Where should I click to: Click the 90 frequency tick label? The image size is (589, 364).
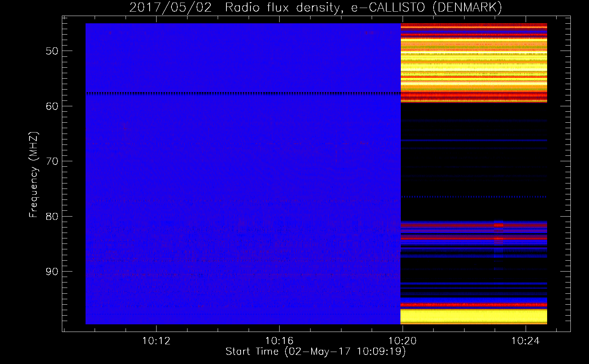coord(52,272)
